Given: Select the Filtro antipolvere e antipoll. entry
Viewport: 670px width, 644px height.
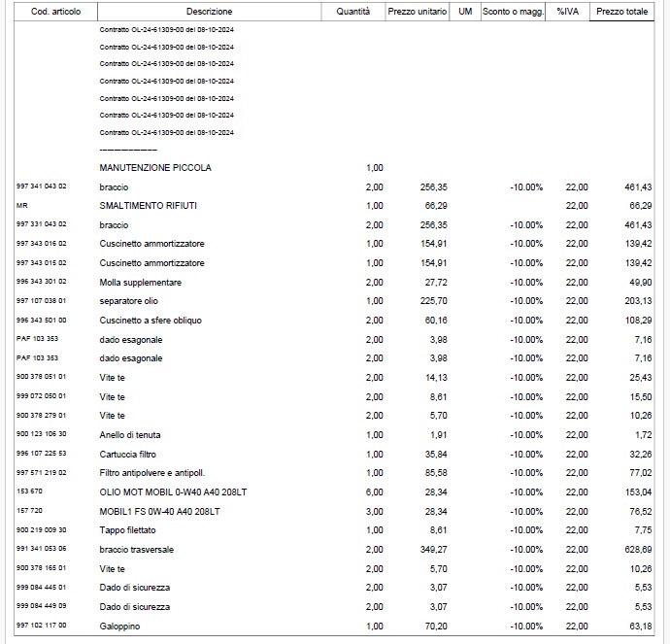Looking at the screenshot, I should pos(151,473).
